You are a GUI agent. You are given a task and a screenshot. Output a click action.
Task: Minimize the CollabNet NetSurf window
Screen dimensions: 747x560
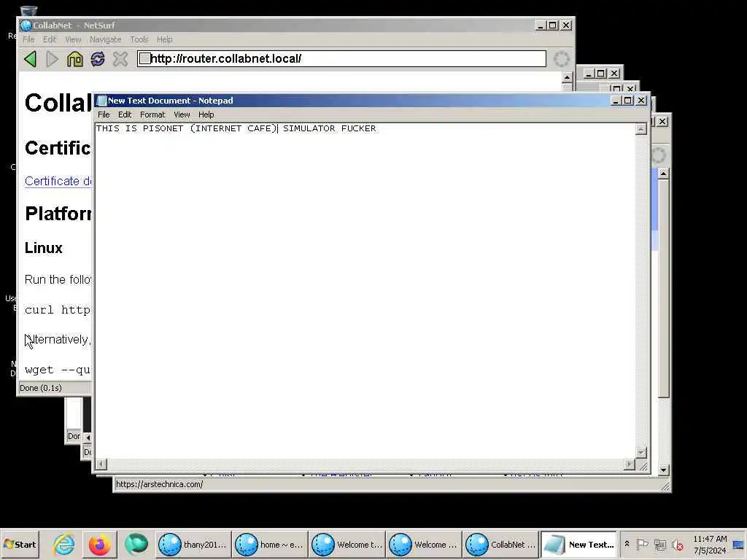click(x=540, y=26)
